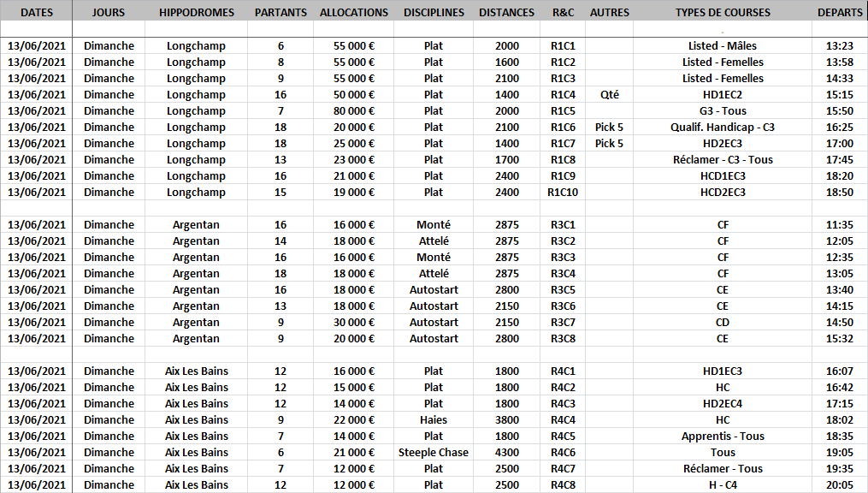The width and height of the screenshot is (868, 493).
Task: Click the HD1EC2 race type cell
Action: 723,95
